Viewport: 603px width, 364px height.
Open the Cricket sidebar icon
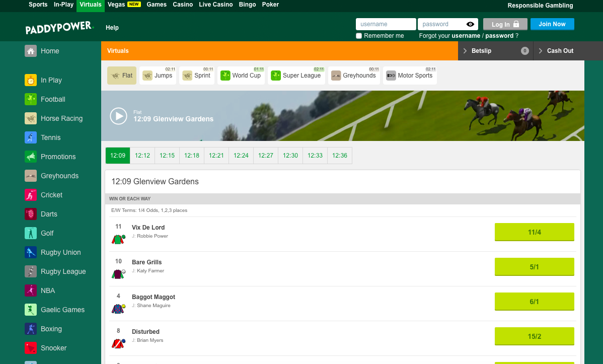point(31,195)
